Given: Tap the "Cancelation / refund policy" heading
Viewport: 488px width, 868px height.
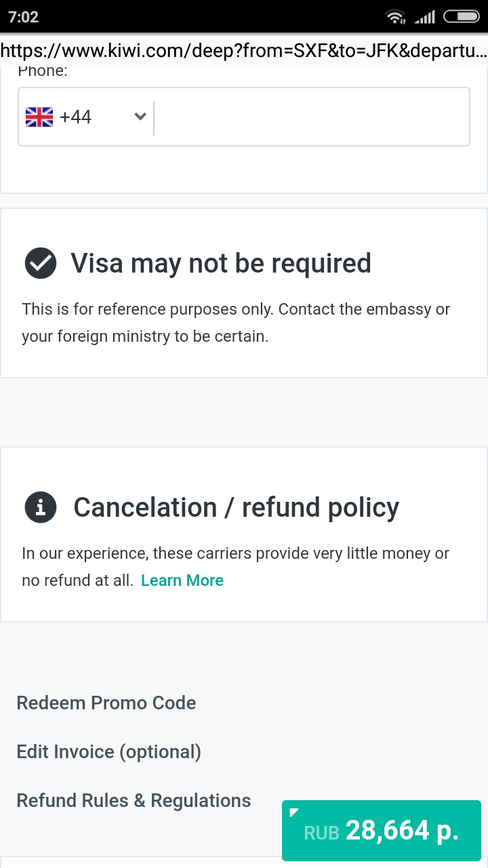Looking at the screenshot, I should 236,507.
